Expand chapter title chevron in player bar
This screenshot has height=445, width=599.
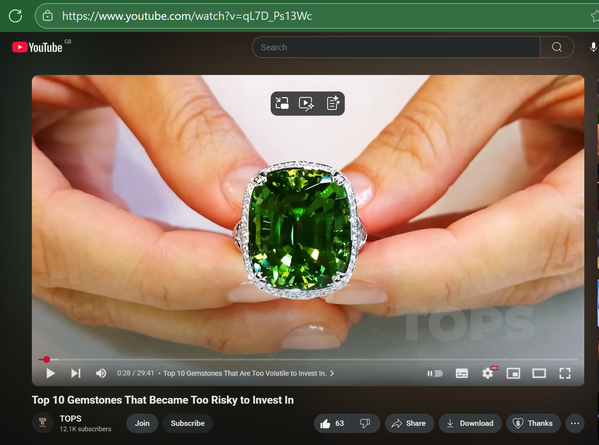[332, 373]
